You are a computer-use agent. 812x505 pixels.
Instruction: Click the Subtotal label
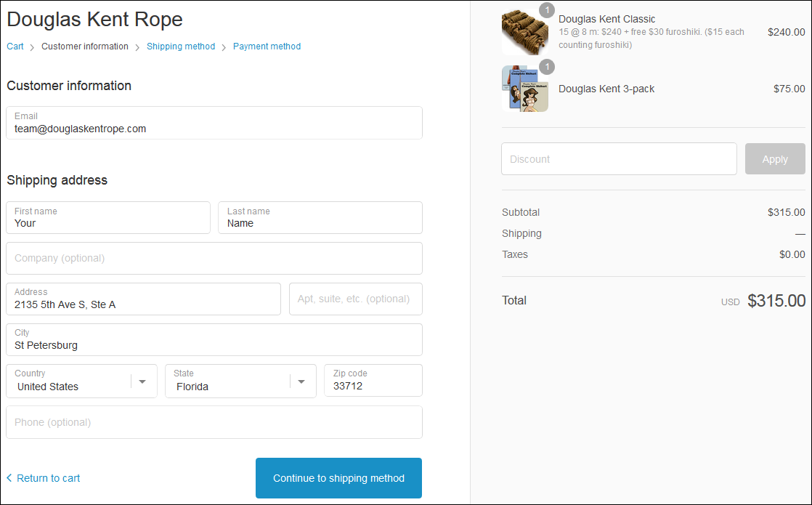(x=521, y=212)
